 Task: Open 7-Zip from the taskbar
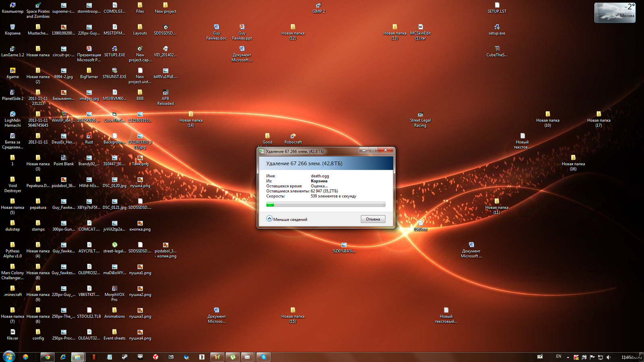[x=171, y=357]
